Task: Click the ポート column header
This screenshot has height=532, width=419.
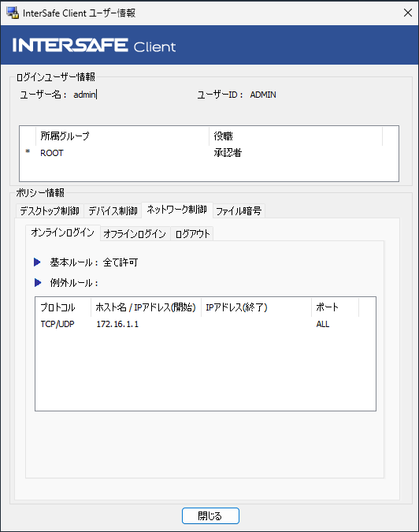Action: click(335, 307)
